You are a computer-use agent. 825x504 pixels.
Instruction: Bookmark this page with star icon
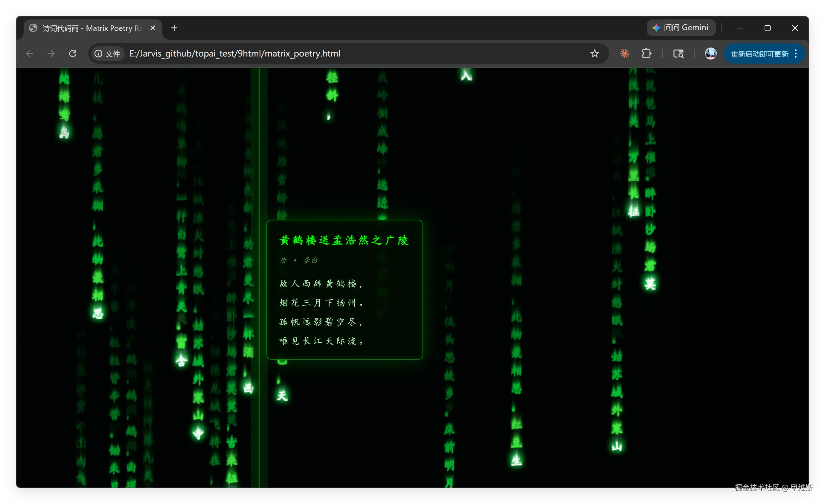point(594,54)
